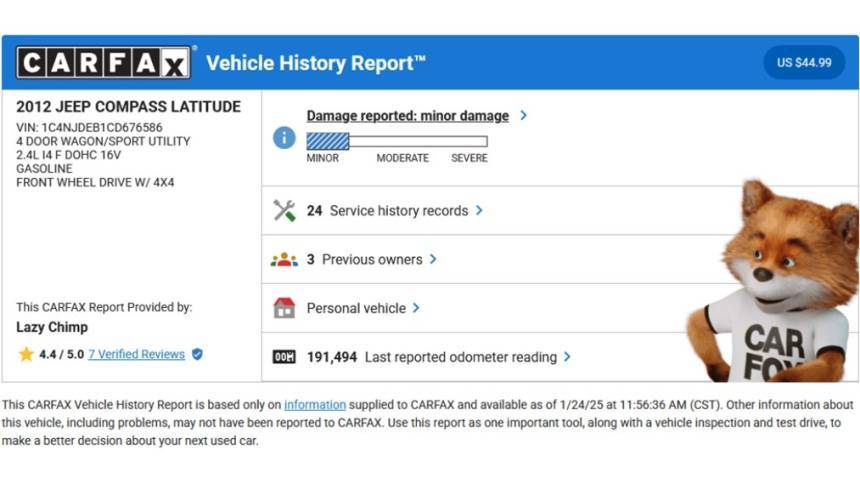Screen dimensions: 860x484
Task: Follow the 'information' link in disclaimer
Action: (x=315, y=405)
